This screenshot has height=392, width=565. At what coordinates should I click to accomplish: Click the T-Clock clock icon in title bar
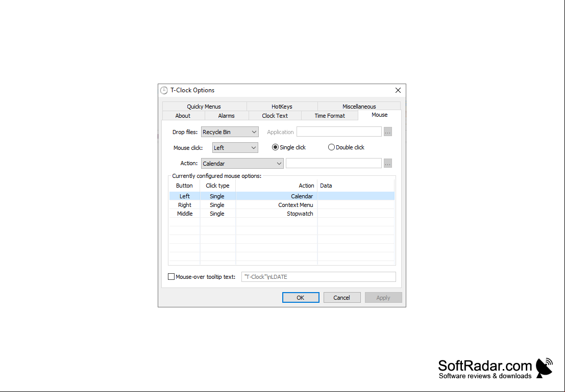click(x=164, y=90)
